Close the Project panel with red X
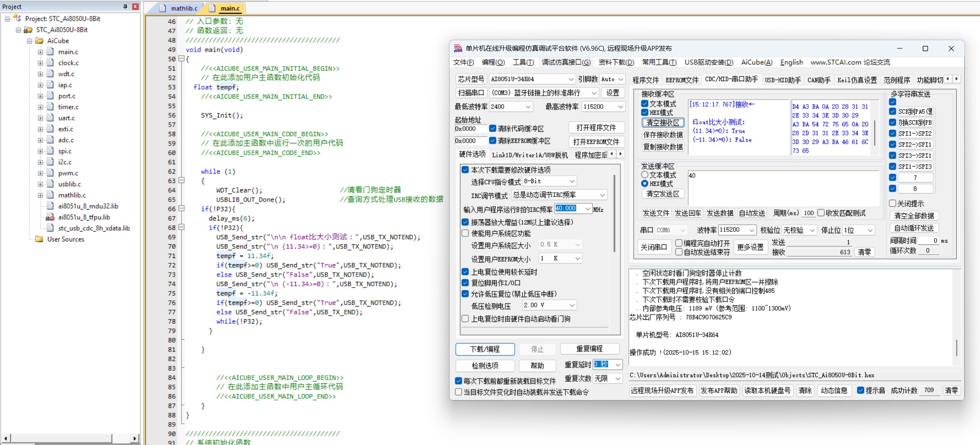The height and width of the screenshot is (445, 980). pyautogui.click(x=135, y=7)
